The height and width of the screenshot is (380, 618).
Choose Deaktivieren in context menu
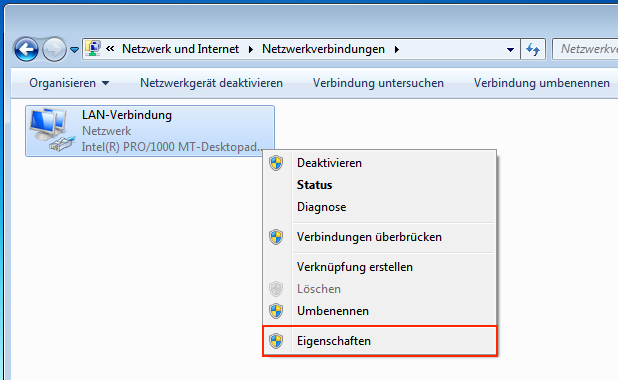(x=380, y=163)
